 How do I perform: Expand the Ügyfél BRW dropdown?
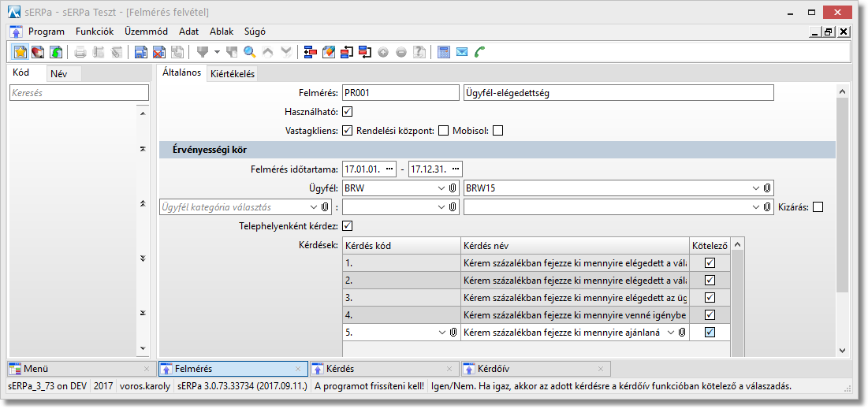point(440,188)
